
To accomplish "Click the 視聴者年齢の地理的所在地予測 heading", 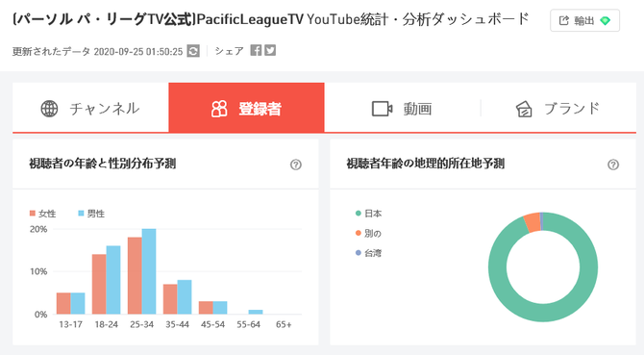I will click(x=426, y=164).
